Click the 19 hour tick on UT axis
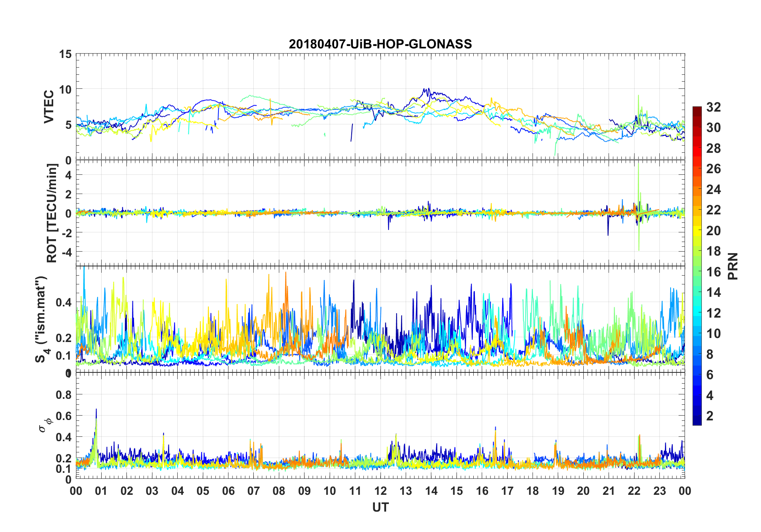The width and height of the screenshot is (761, 532). (x=558, y=491)
